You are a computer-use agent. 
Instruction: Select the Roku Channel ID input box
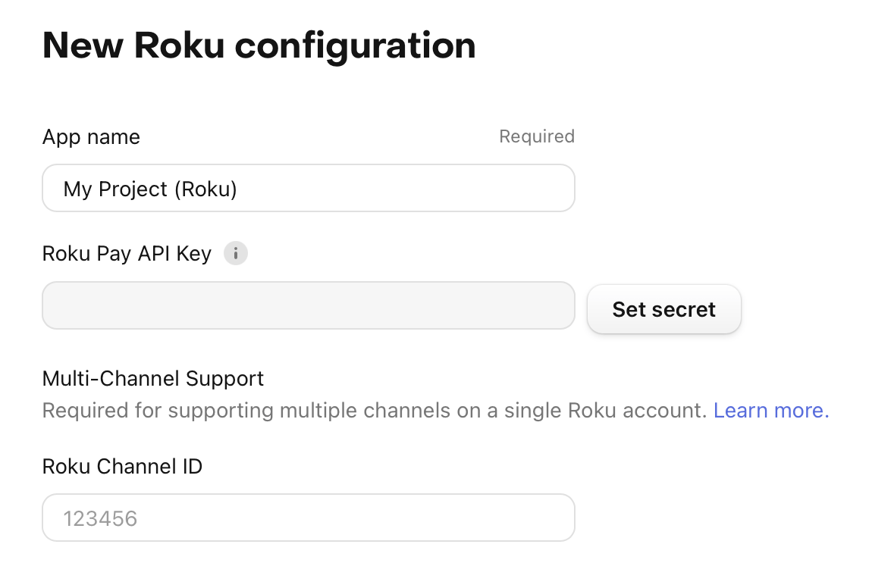pos(308,518)
